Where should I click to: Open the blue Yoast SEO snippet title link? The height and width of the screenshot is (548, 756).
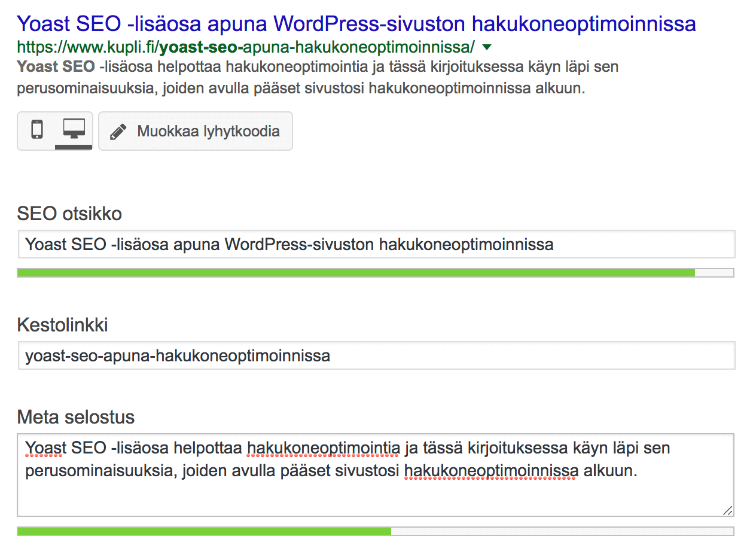point(356,24)
